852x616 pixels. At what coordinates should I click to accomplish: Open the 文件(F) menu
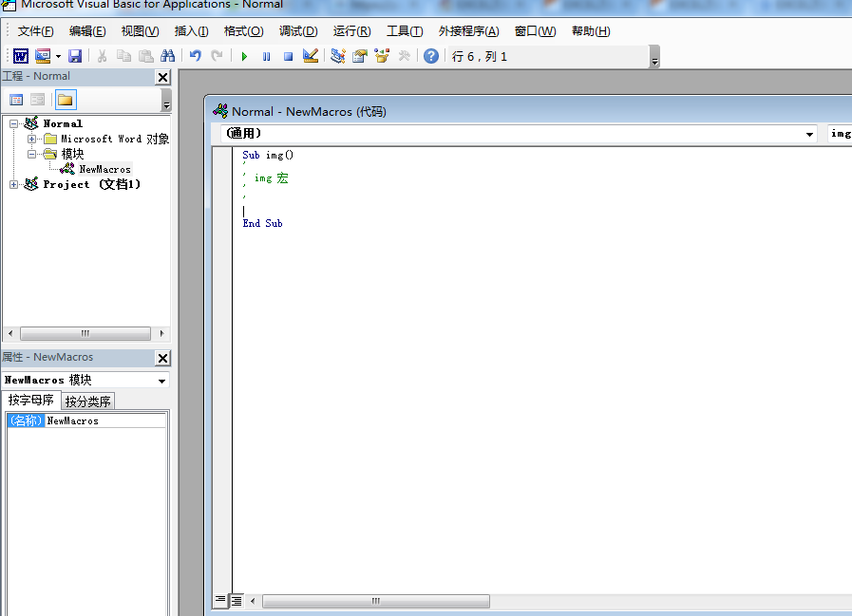point(36,31)
